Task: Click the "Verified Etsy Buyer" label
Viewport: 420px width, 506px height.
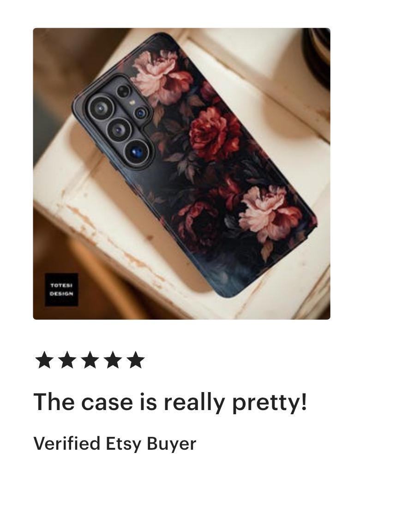Action: (114, 443)
